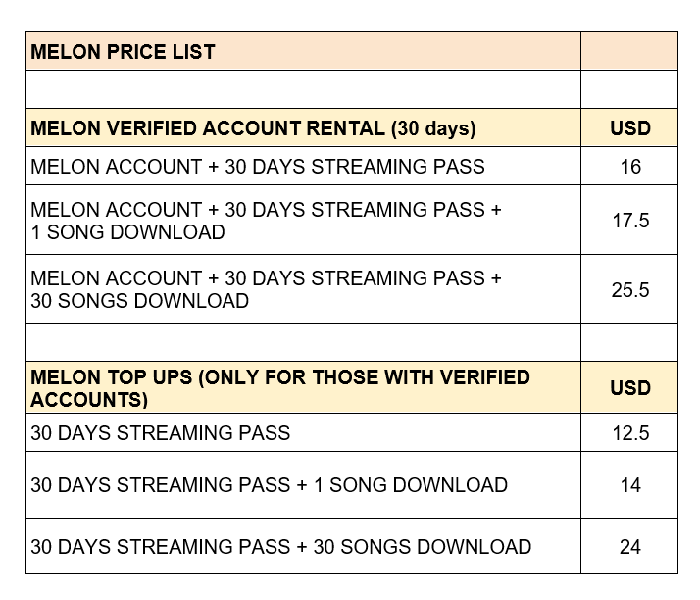Select top-up STREAMING PASS + 30 SONGS DOWNLOAD cell
Screen dimensions: 700x600
(x=303, y=546)
